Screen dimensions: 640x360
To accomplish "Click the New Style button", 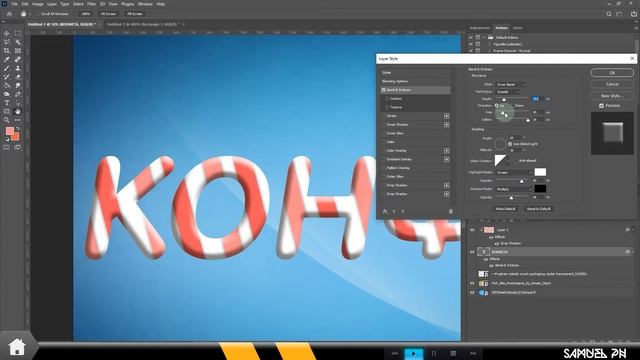I will (612, 96).
